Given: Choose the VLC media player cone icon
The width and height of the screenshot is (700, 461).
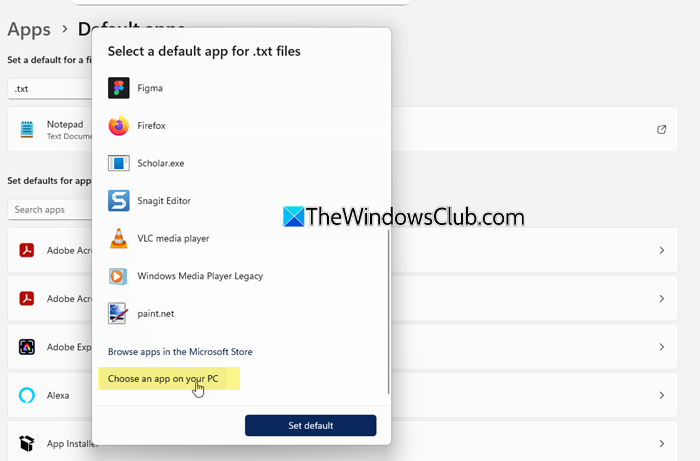Looking at the screenshot, I should tap(118, 238).
